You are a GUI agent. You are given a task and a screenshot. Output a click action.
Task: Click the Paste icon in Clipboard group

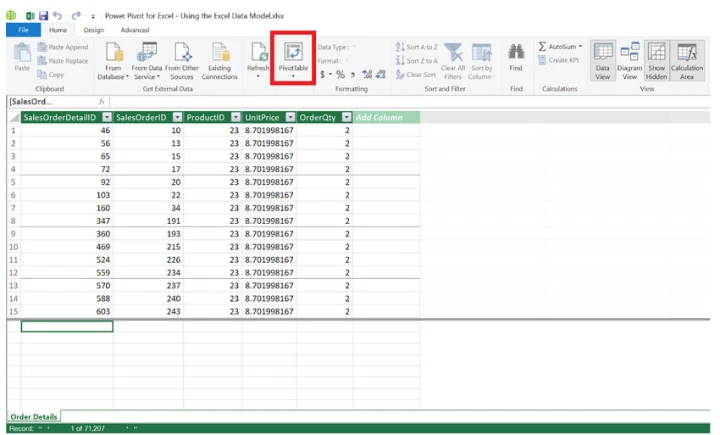coord(22,53)
